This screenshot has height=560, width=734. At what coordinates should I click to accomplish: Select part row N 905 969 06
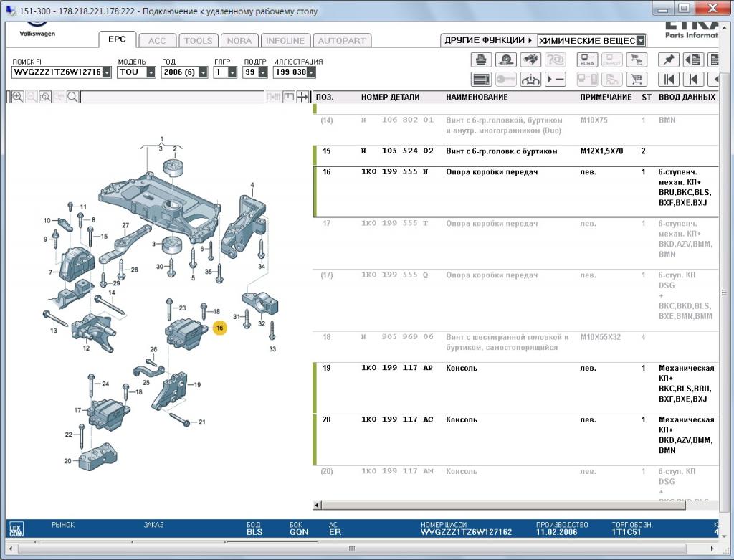[516, 347]
